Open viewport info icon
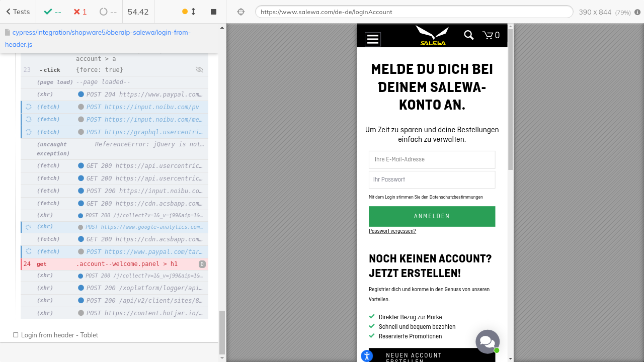Viewport: 644px width, 362px height. pyautogui.click(x=637, y=12)
